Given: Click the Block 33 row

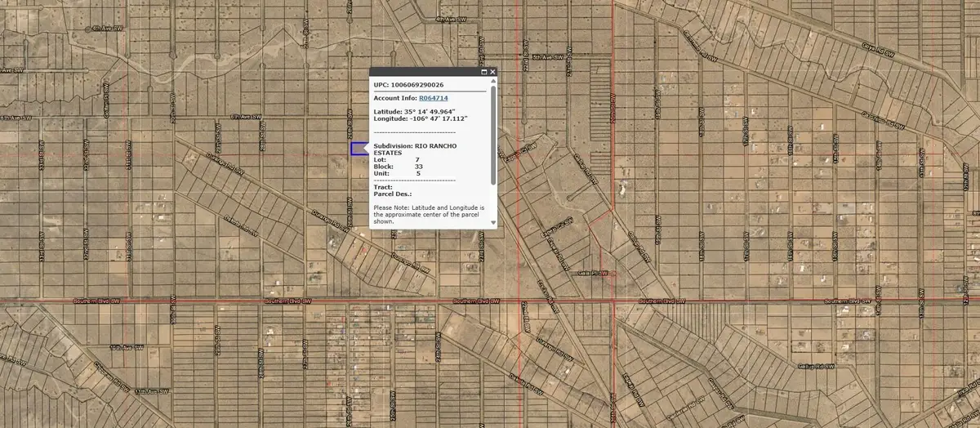Looking at the screenshot, I should 399,167.
